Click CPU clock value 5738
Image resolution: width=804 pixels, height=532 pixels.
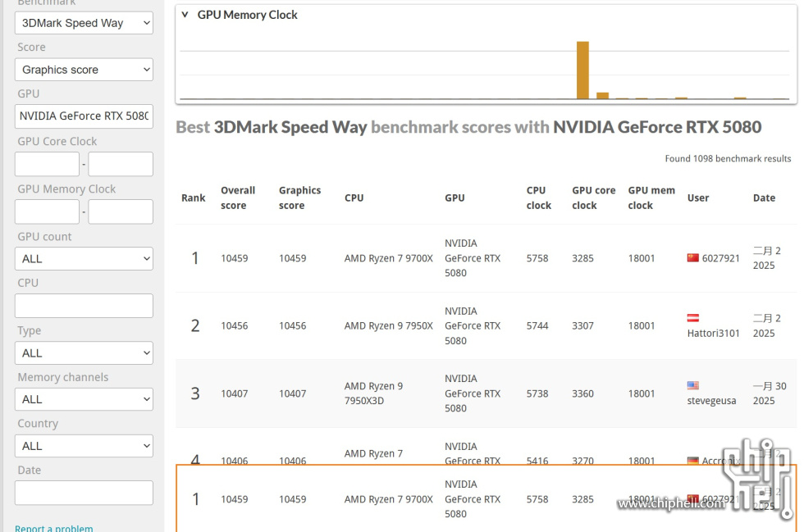pyautogui.click(x=537, y=393)
